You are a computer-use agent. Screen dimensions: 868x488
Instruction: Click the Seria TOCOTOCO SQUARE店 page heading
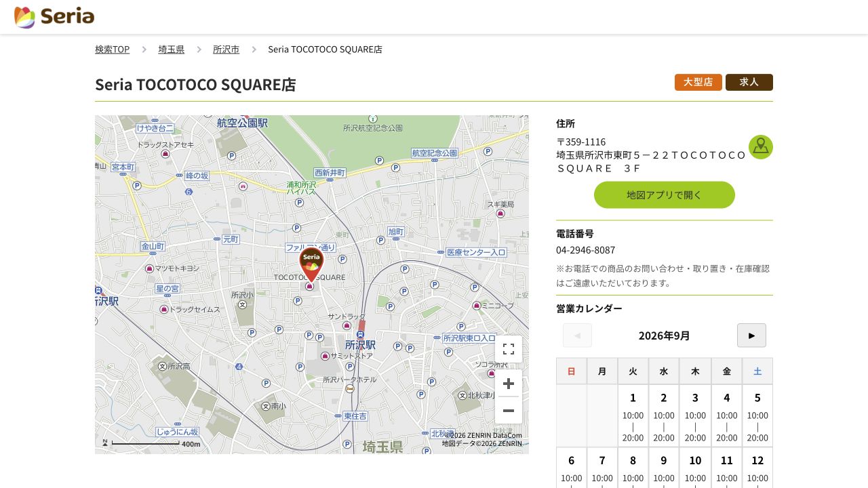(195, 85)
